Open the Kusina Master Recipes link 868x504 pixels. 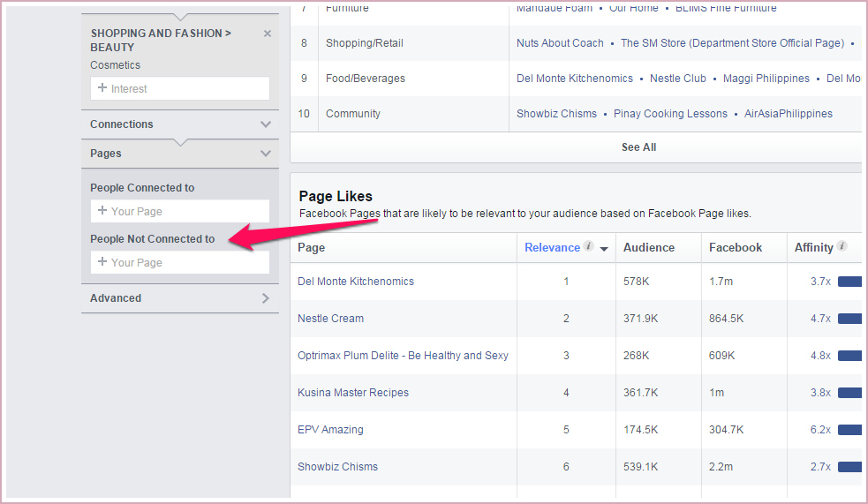tap(353, 393)
